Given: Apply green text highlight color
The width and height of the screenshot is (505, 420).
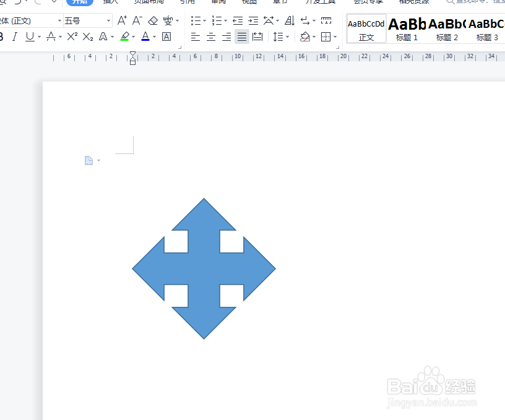Looking at the screenshot, I should (125, 36).
